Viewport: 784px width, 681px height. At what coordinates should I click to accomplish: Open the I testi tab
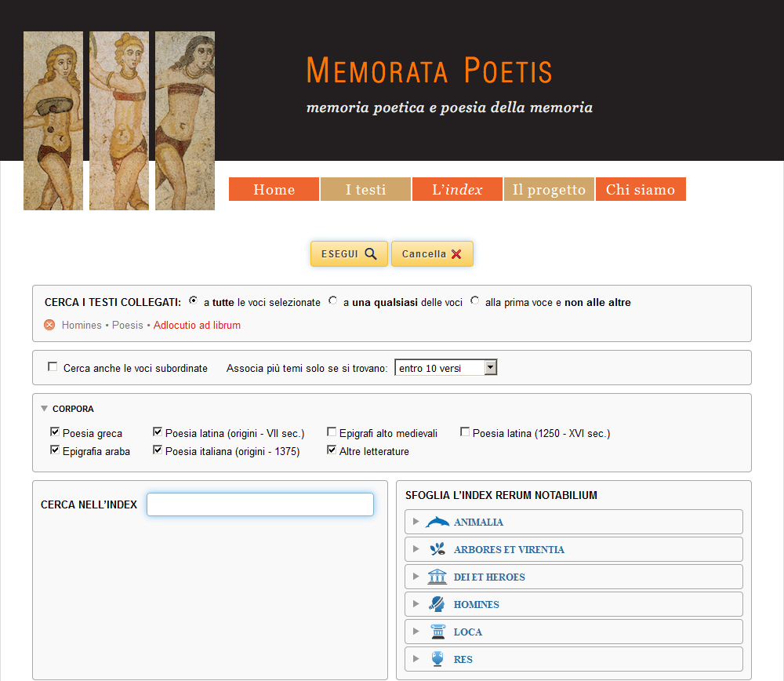pyautogui.click(x=365, y=189)
